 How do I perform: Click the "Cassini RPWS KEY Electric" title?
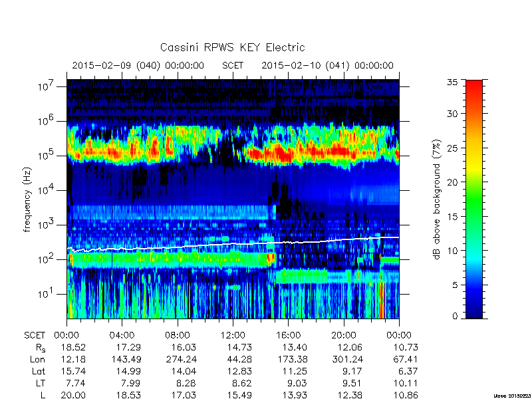pos(232,47)
